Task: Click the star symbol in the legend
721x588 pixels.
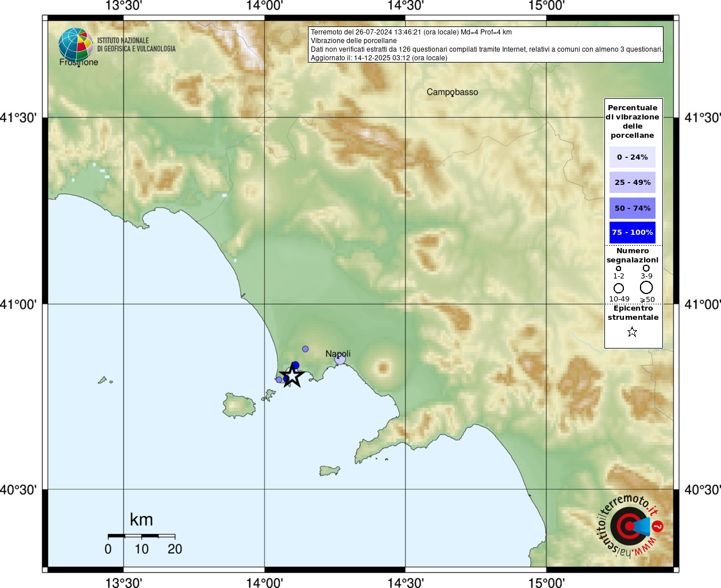Action: 632,332
